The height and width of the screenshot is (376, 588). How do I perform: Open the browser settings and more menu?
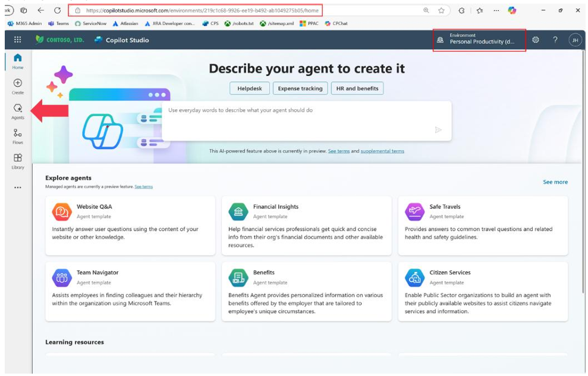[x=496, y=11]
